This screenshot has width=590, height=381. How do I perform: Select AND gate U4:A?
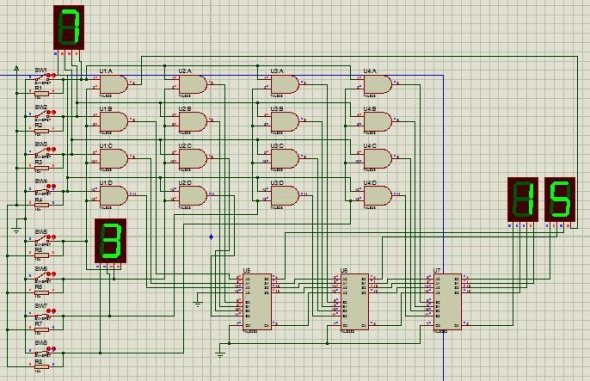[378, 85]
